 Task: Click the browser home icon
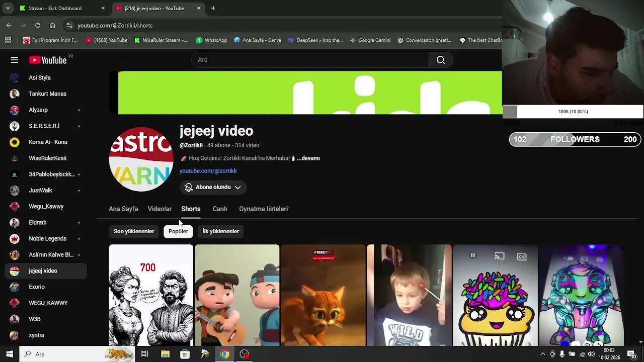pyautogui.click(x=52, y=25)
